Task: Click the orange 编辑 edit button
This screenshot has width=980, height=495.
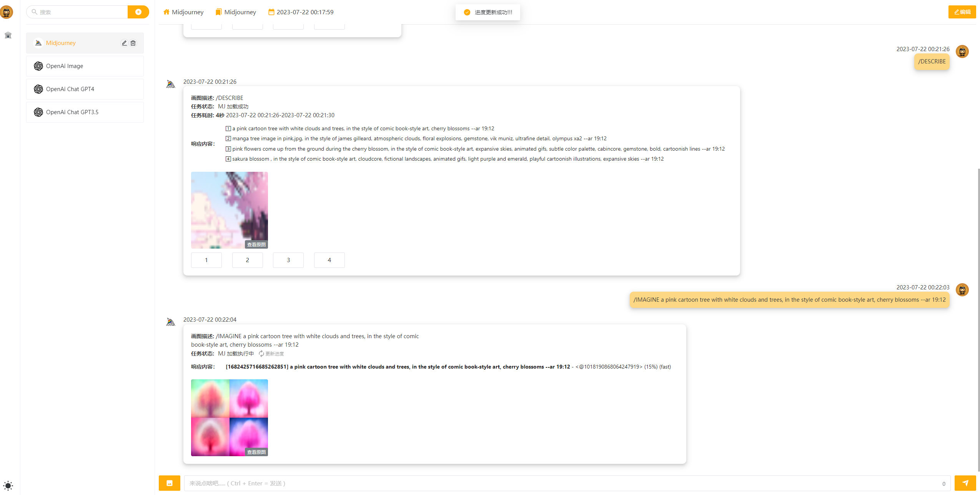Action: (962, 12)
